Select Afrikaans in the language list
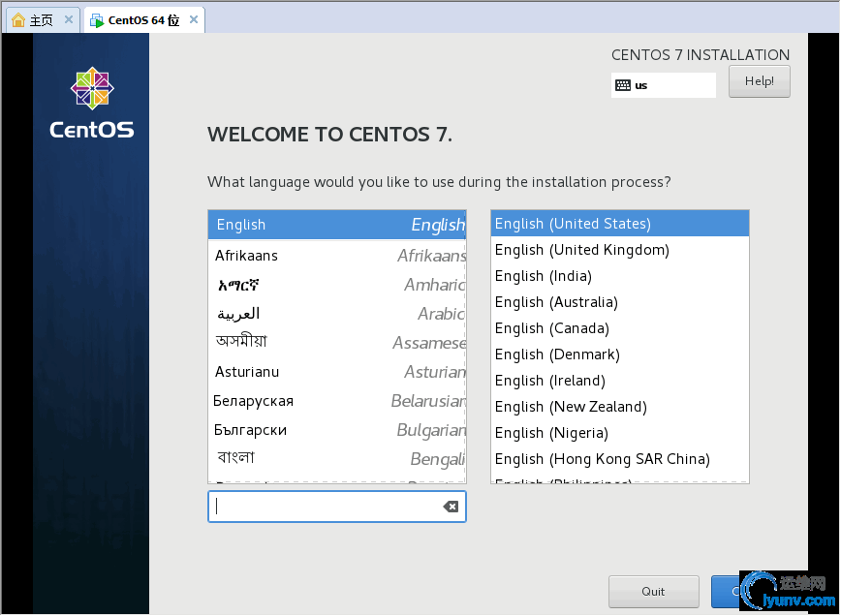841x616 pixels. 337,256
